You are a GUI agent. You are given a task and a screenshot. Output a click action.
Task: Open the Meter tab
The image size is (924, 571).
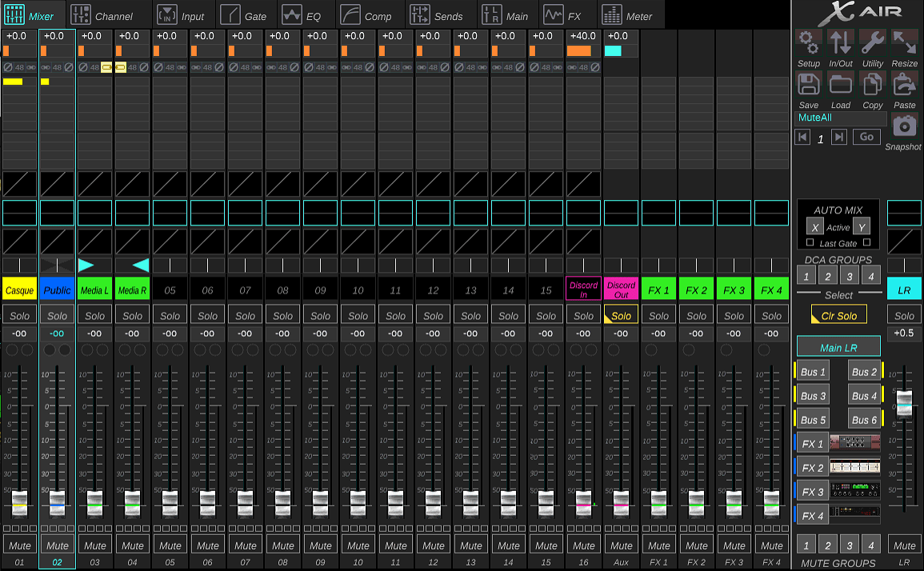[x=627, y=14]
